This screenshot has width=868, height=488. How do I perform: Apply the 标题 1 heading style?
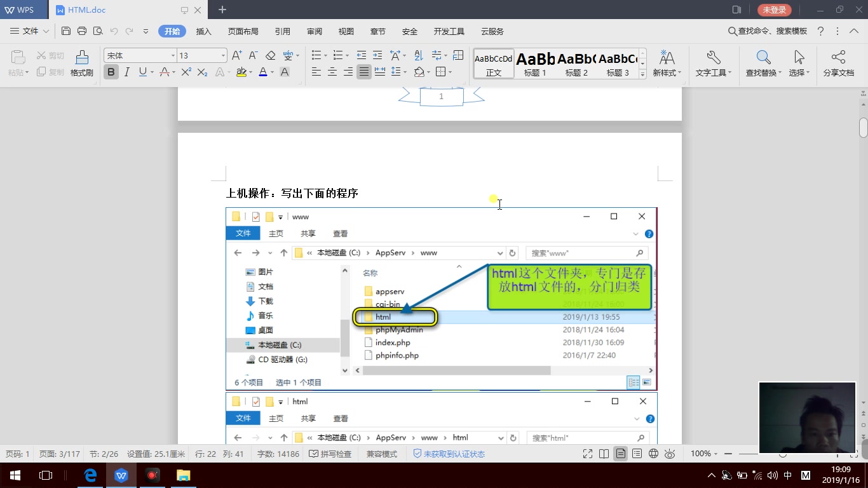[x=535, y=64]
